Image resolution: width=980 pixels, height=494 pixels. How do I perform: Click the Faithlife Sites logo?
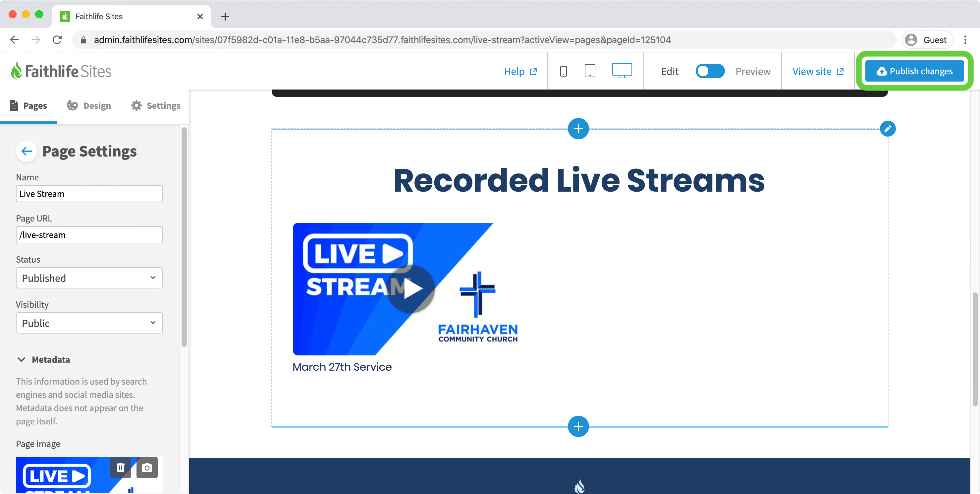pos(61,71)
